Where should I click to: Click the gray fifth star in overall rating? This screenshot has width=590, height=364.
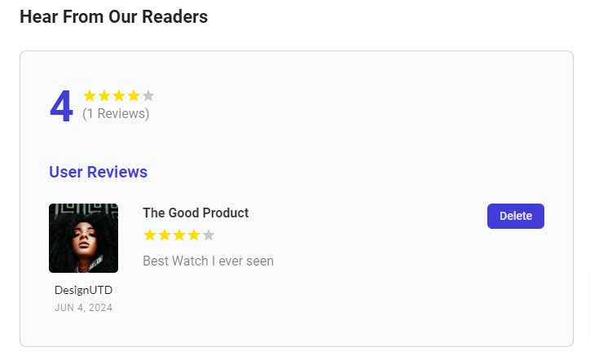[148, 95]
